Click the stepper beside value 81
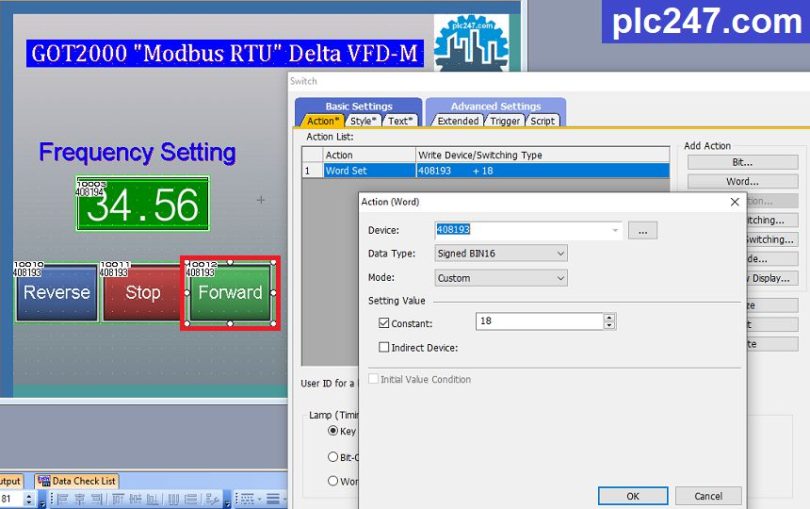Image resolution: width=810 pixels, height=509 pixels. (x=29, y=499)
